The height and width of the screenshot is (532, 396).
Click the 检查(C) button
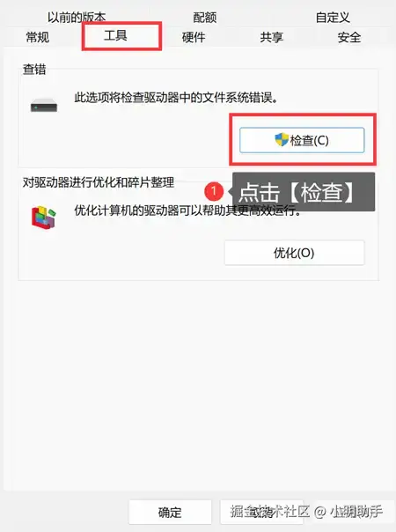tap(302, 140)
